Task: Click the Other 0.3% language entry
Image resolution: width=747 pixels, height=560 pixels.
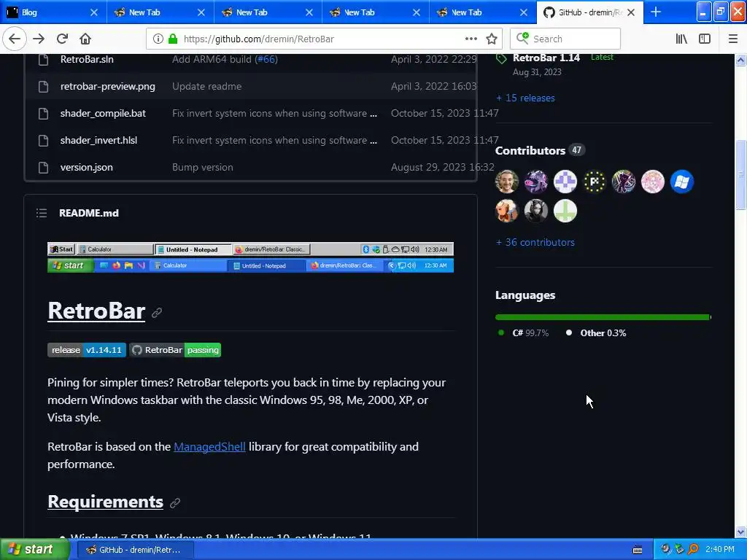Action: tap(596, 332)
